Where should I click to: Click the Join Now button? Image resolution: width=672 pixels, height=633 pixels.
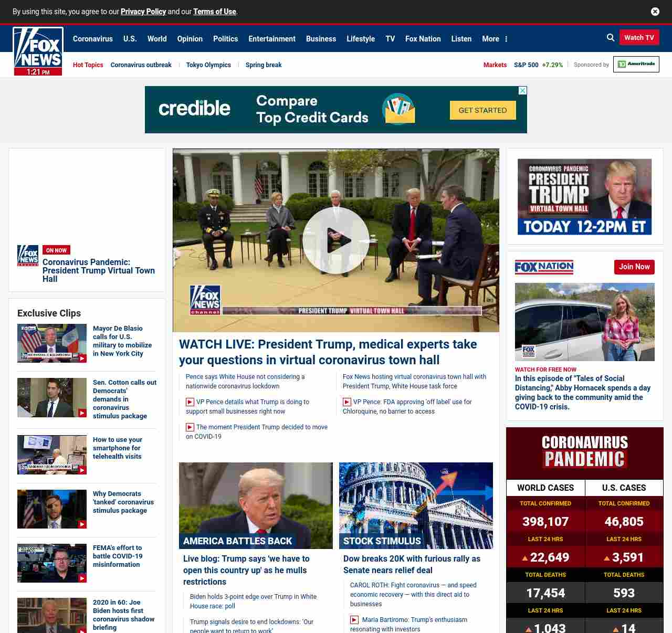(634, 267)
